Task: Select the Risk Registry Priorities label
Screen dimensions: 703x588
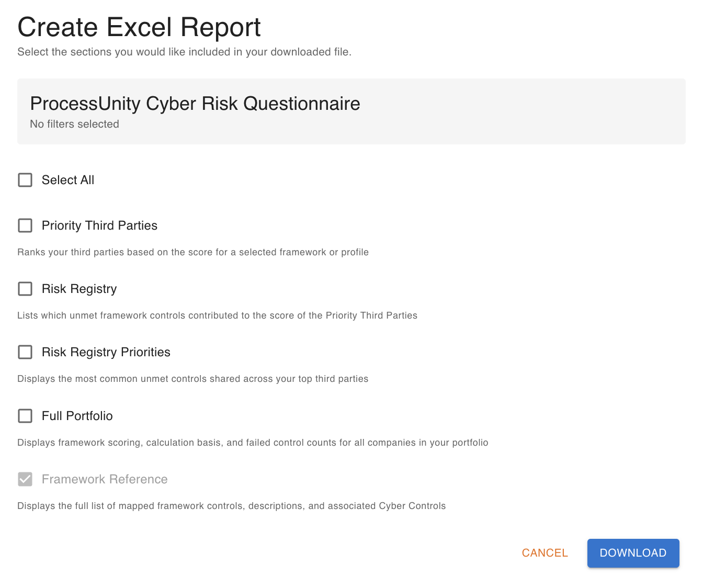Action: (x=106, y=352)
